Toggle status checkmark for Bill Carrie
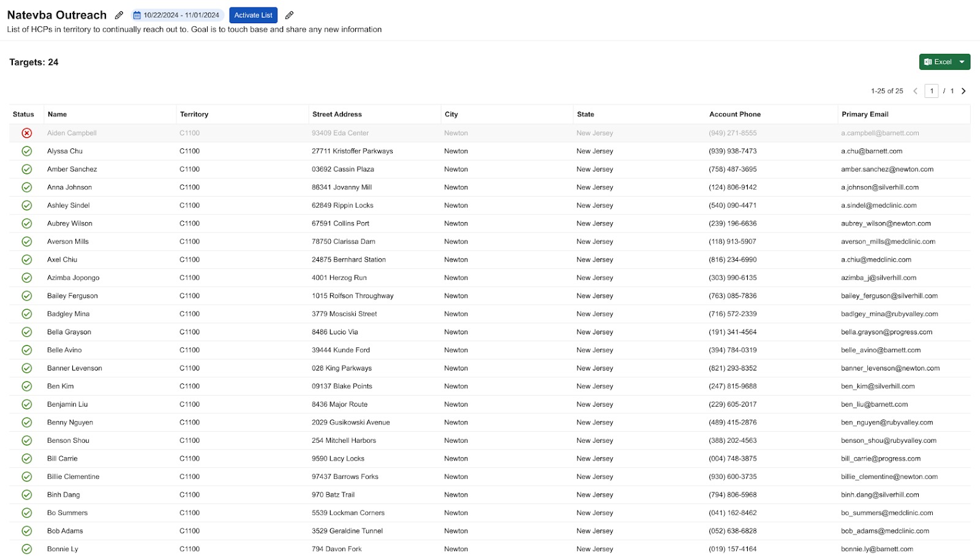 pyautogui.click(x=26, y=459)
